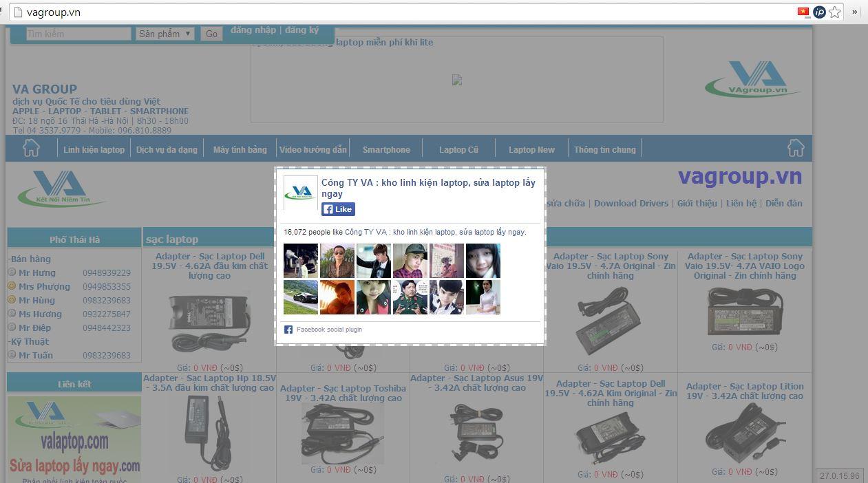The height and width of the screenshot is (483, 868).
Task: Click the Facebook social plugin link
Action: tap(329, 330)
